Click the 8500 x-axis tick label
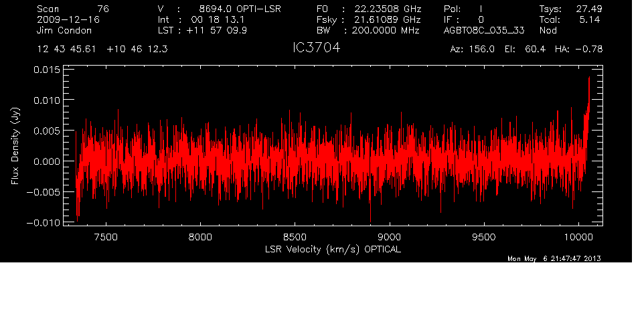Screen dimensions: 644x328 [x=295, y=237]
